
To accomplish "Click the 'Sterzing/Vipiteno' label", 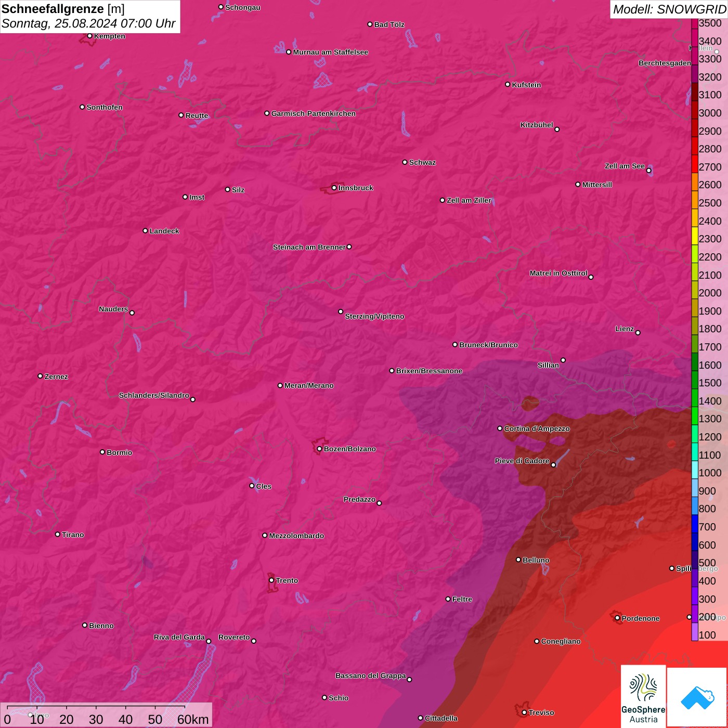I will (x=374, y=316).
